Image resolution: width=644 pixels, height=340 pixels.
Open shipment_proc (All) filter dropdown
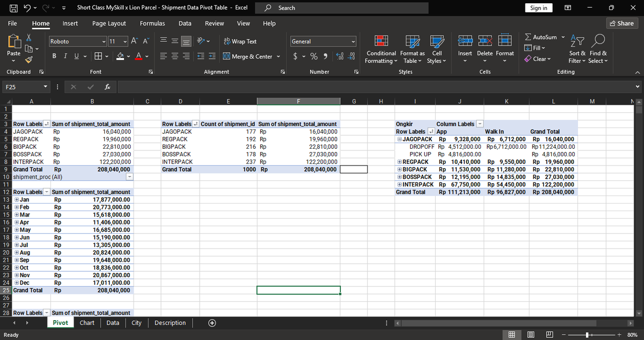tap(129, 177)
